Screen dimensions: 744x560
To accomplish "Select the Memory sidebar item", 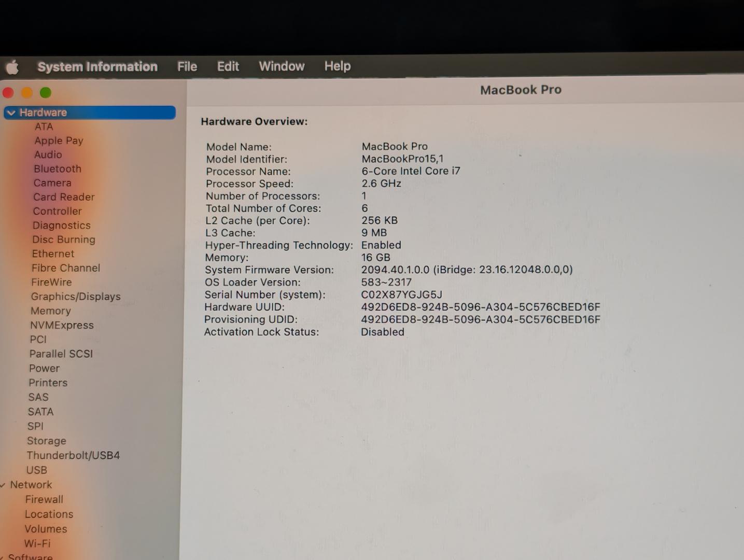I will tap(51, 311).
